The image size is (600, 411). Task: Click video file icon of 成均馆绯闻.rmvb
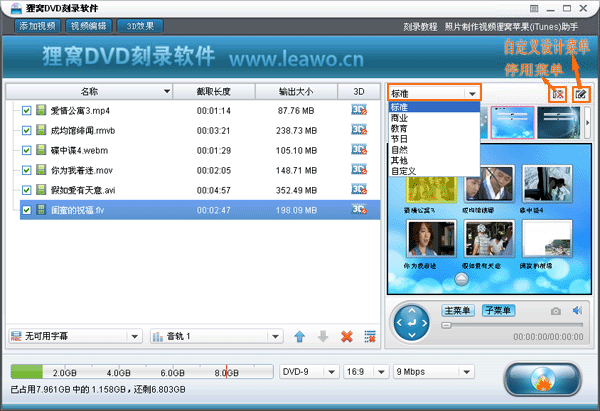(41, 130)
